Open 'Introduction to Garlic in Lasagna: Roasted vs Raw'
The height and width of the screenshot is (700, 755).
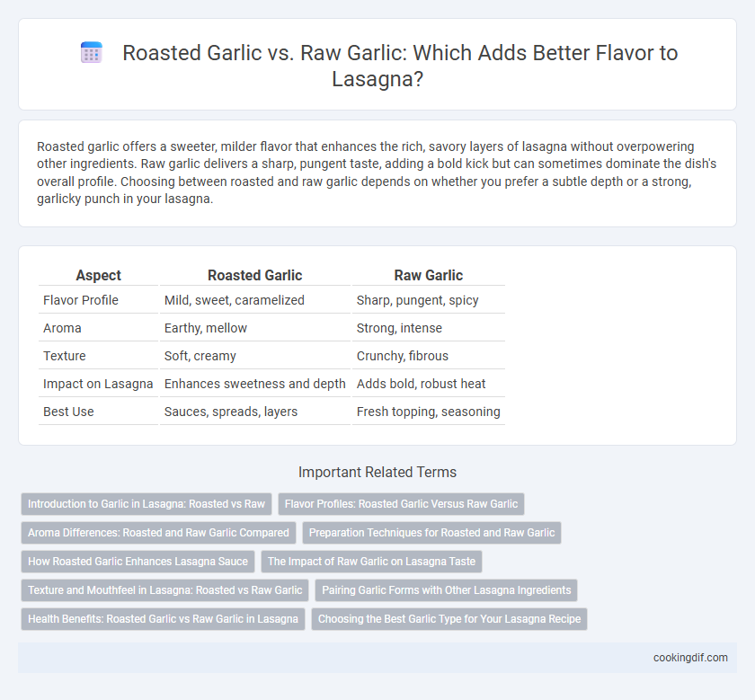click(x=147, y=504)
